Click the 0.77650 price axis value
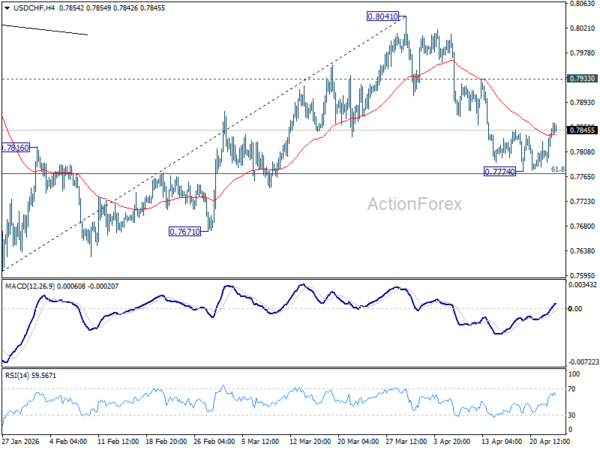The width and height of the screenshot is (600, 450). [x=582, y=177]
